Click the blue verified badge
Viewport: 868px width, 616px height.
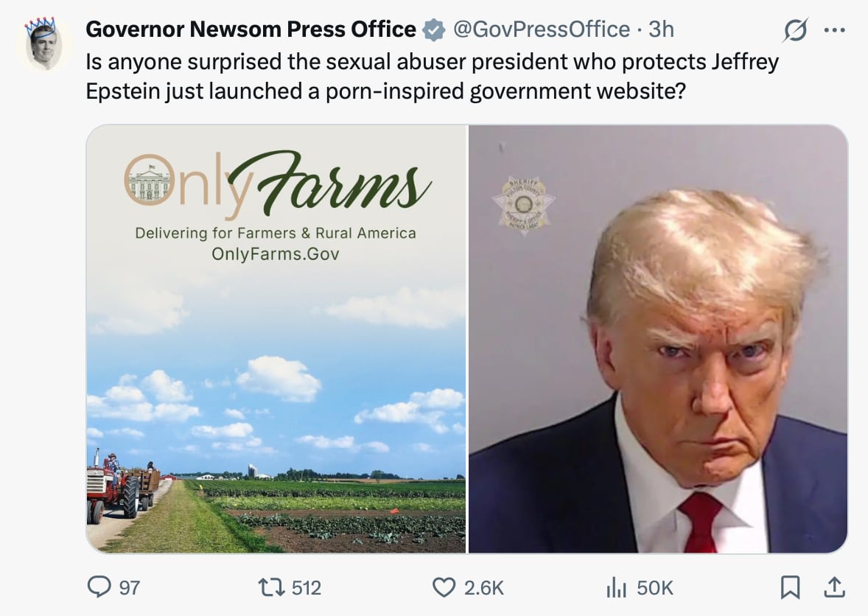click(x=434, y=29)
